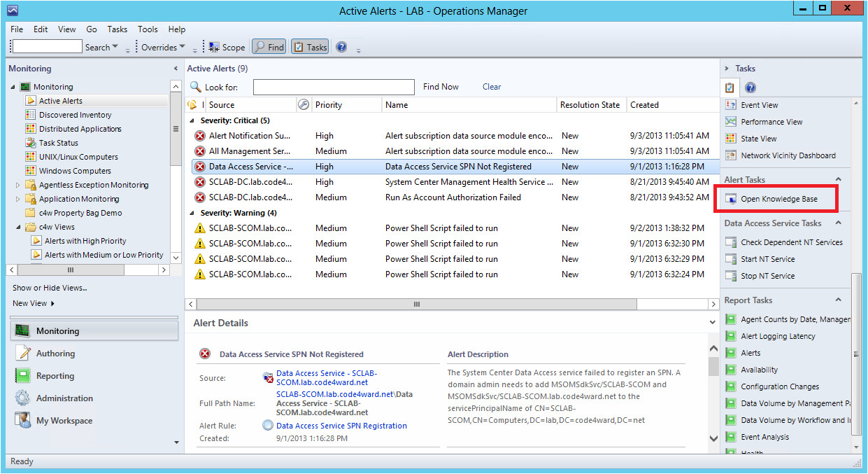The height and width of the screenshot is (474, 868).
Task: Click the Open Knowledge Base icon
Action: [731, 199]
